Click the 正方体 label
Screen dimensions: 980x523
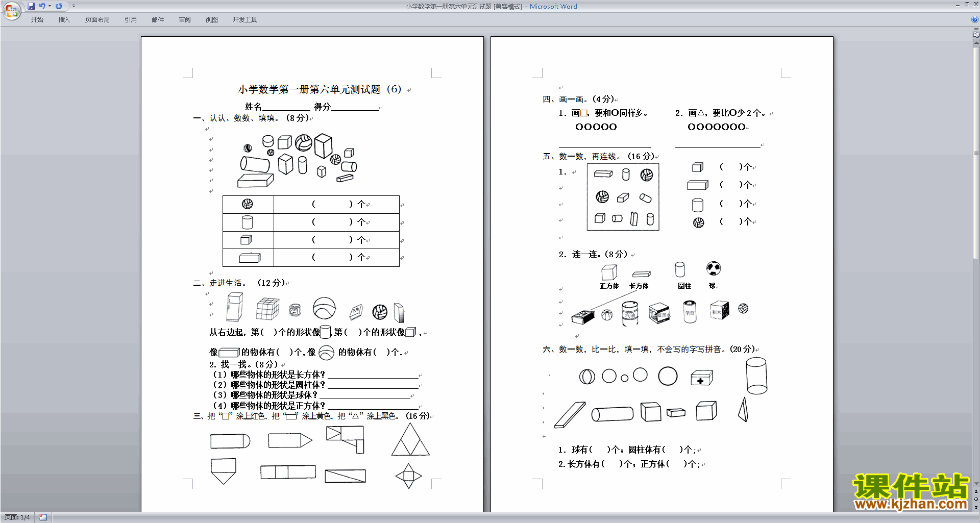click(x=609, y=286)
